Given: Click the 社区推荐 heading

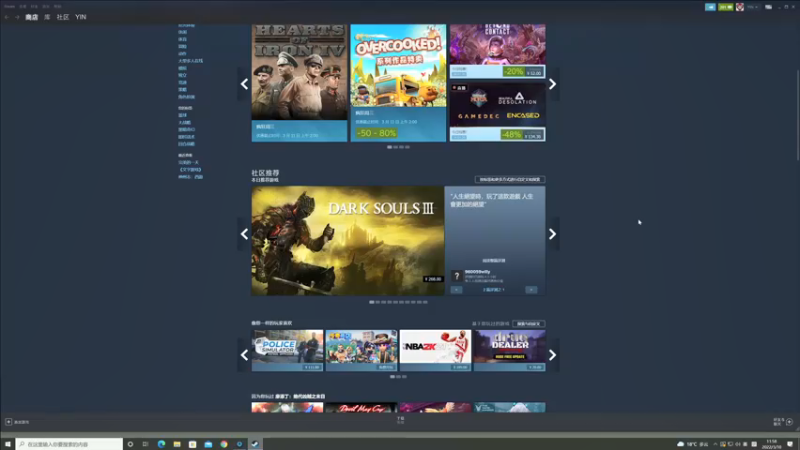Looking at the screenshot, I should (265, 173).
